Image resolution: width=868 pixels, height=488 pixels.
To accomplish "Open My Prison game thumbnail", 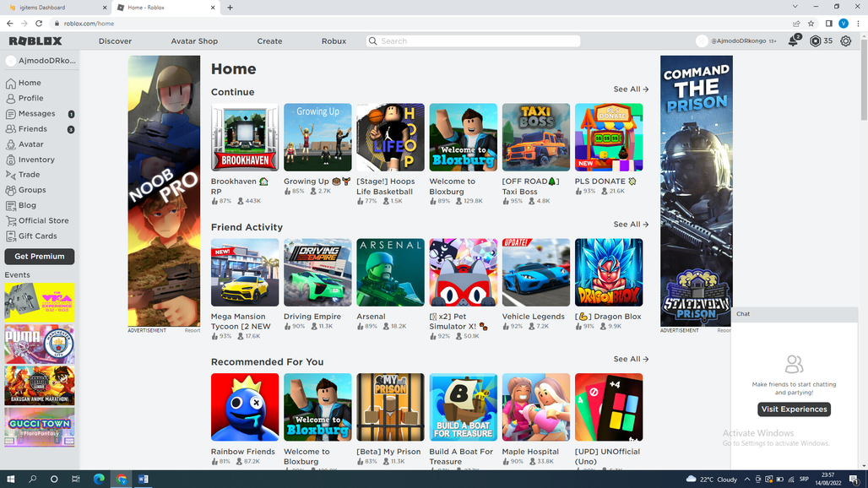I will coord(390,407).
